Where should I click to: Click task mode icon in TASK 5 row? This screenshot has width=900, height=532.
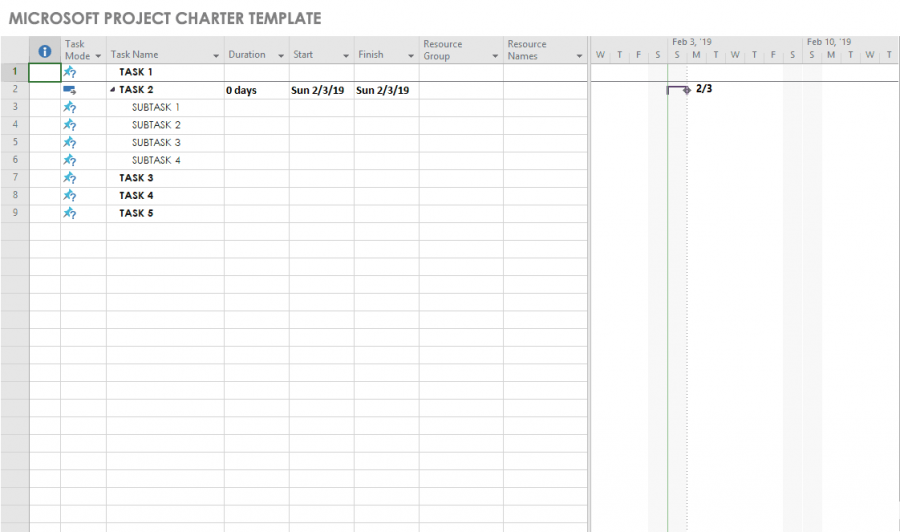tap(69, 213)
